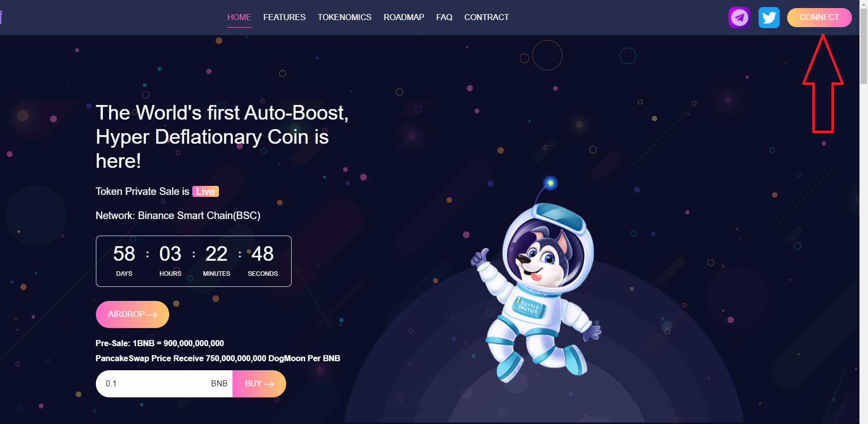Jump to the ROADMAP section
Image resolution: width=868 pixels, height=424 pixels.
[x=404, y=17]
